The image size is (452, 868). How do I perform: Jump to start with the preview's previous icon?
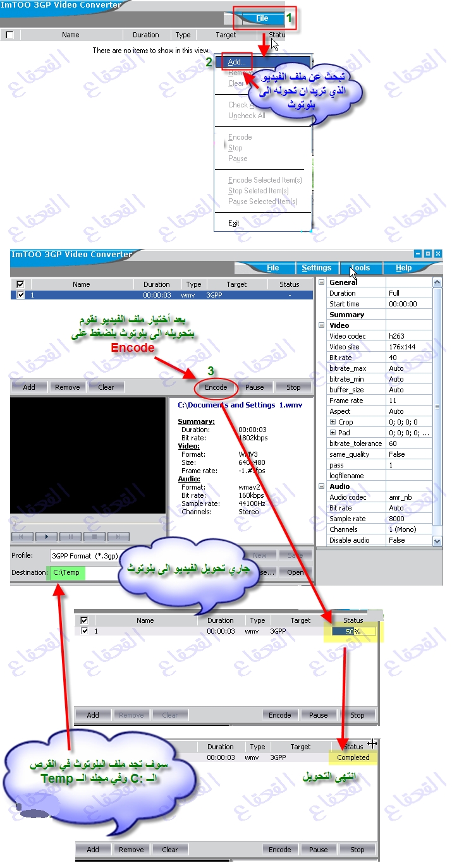pos(22,536)
